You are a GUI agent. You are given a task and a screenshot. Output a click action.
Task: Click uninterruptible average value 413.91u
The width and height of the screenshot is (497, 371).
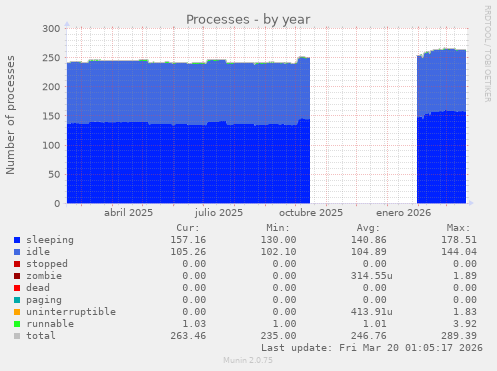click(372, 312)
